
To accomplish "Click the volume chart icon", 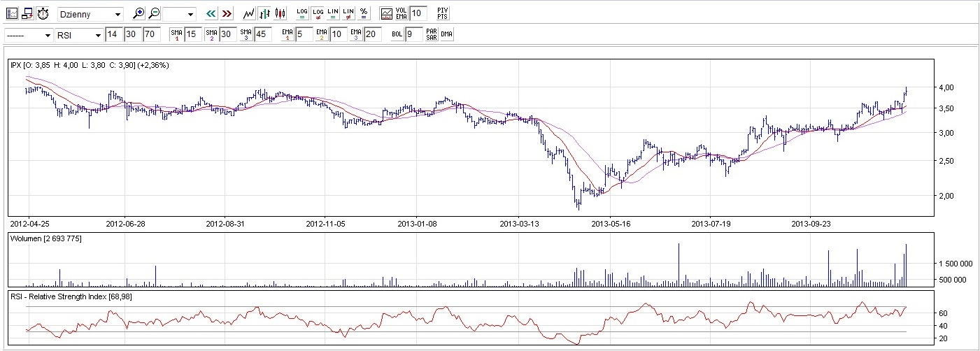I will pos(386,13).
